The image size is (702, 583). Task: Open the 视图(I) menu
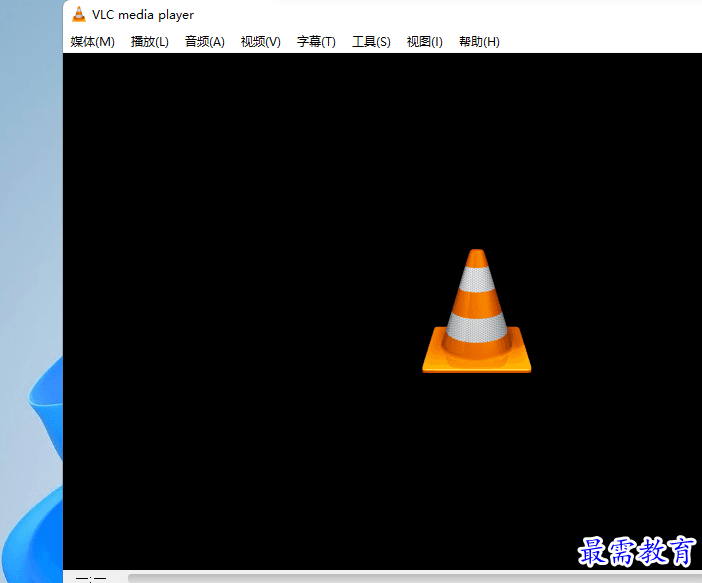[424, 42]
